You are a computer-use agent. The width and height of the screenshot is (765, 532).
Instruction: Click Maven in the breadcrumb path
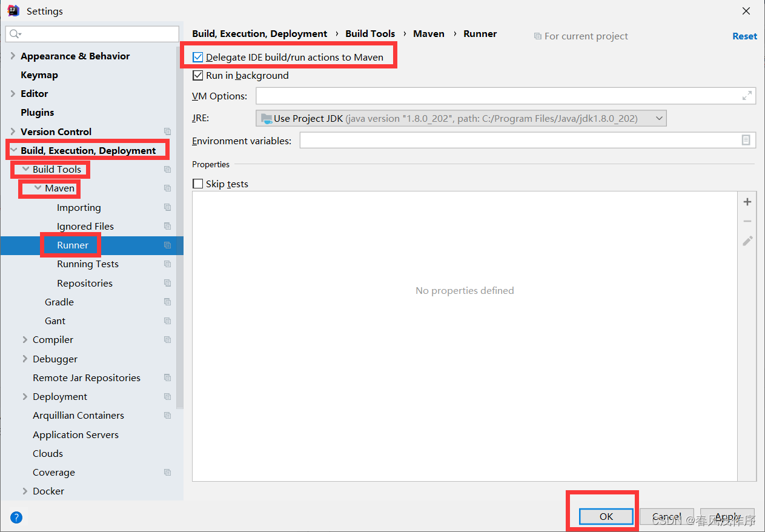click(x=429, y=34)
